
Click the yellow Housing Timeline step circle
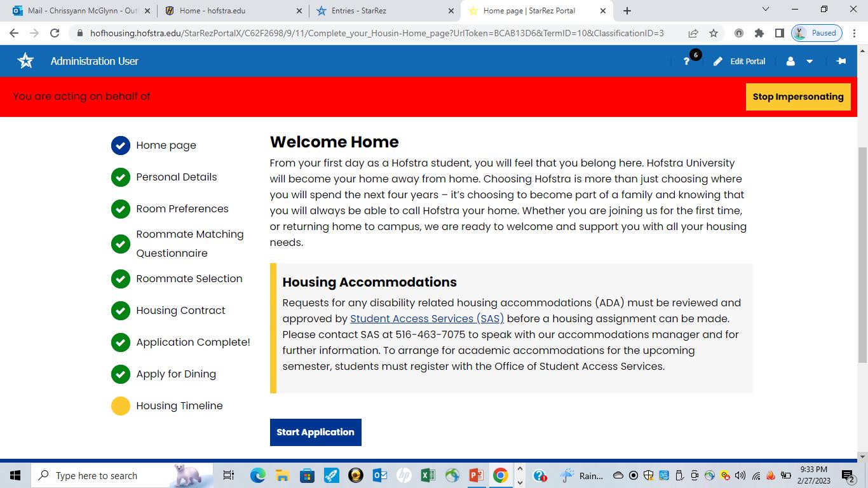click(121, 406)
